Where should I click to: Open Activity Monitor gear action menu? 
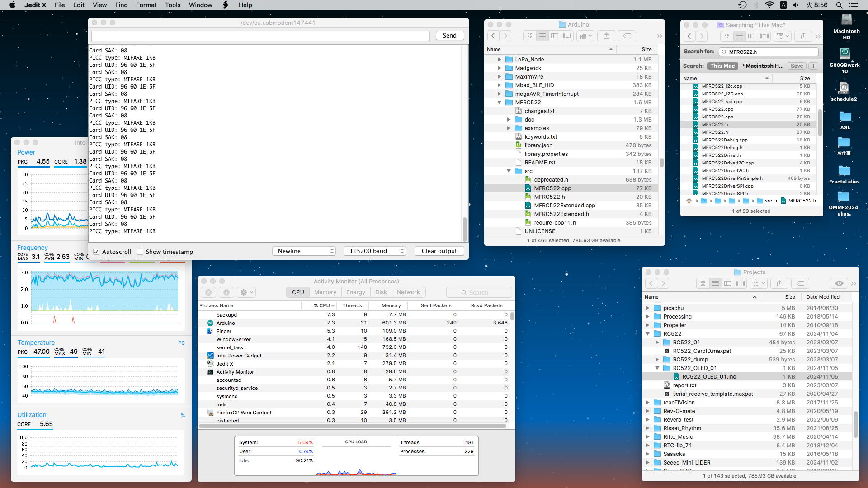coord(246,292)
